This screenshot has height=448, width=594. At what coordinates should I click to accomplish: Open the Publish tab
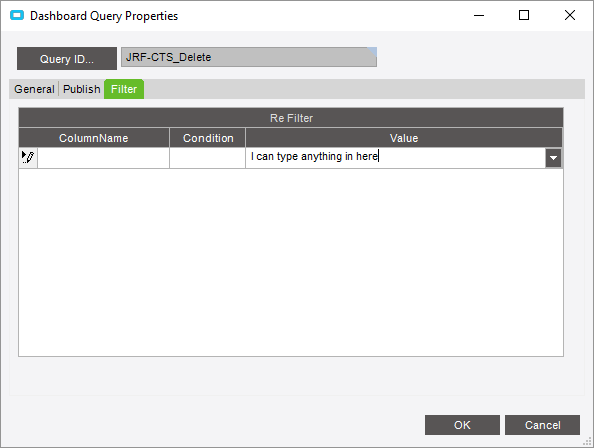coord(81,89)
